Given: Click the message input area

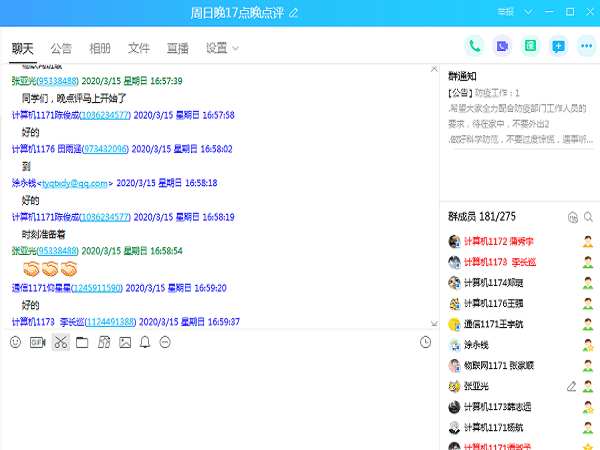Looking at the screenshot, I should pos(220,400).
